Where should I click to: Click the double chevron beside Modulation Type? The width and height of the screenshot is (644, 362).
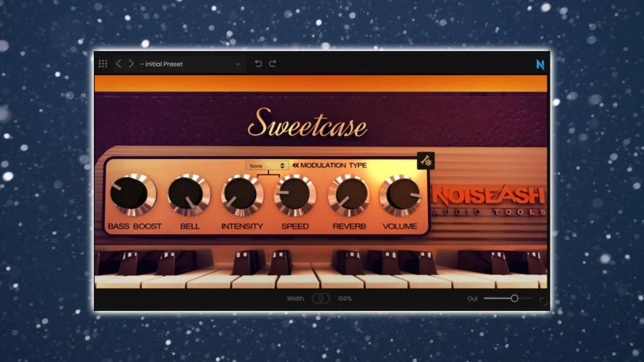(x=295, y=165)
